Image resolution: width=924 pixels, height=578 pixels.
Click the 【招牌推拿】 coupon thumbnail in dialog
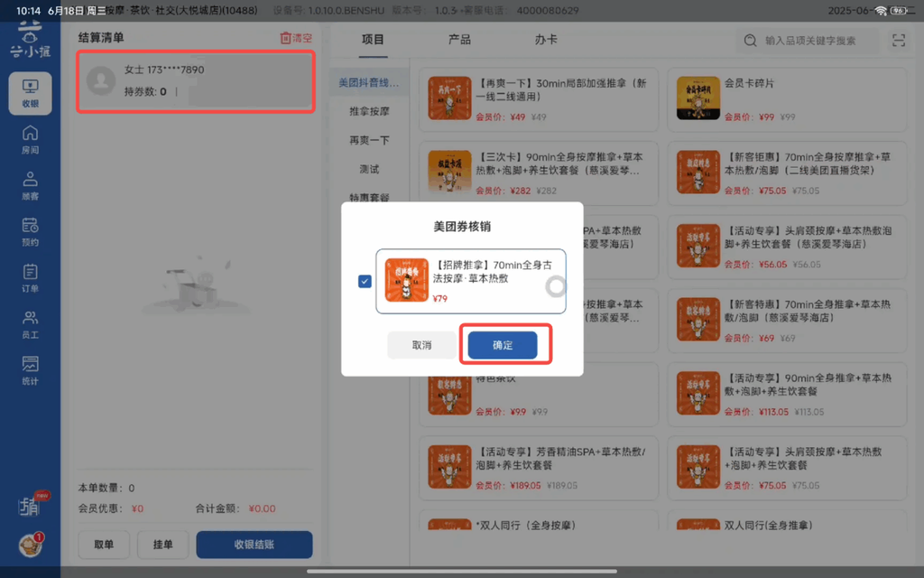407,280
